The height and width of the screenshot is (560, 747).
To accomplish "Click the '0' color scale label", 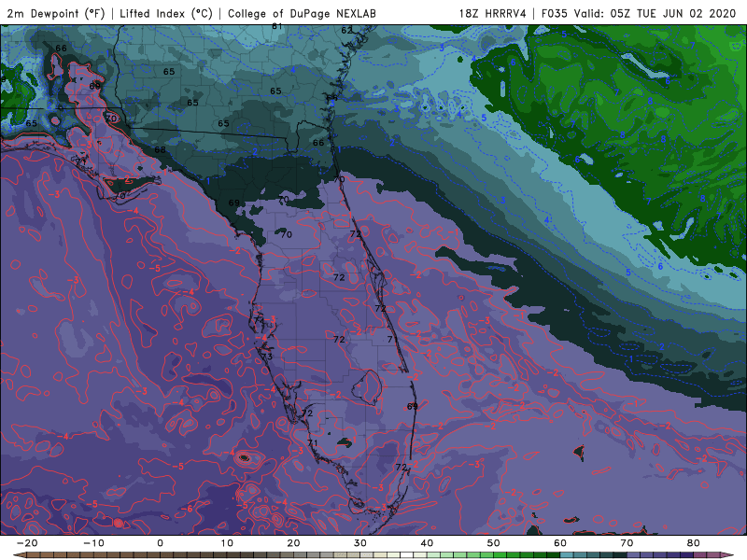I will pos(160,543).
